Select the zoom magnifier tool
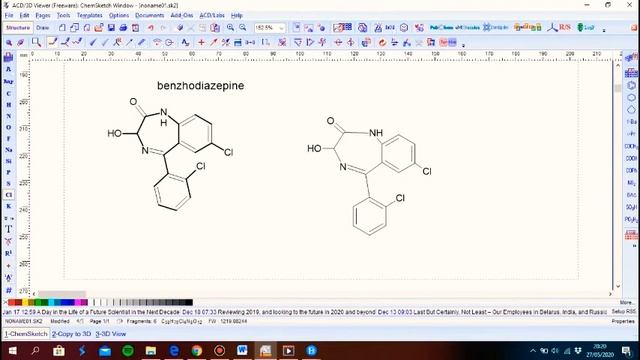 point(36,42)
